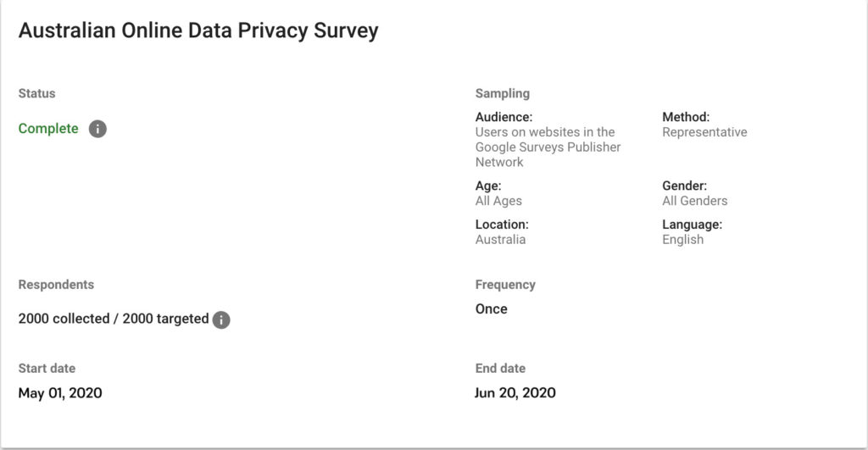This screenshot has width=868, height=450.
Task: Click the Status section heading
Action: click(36, 93)
